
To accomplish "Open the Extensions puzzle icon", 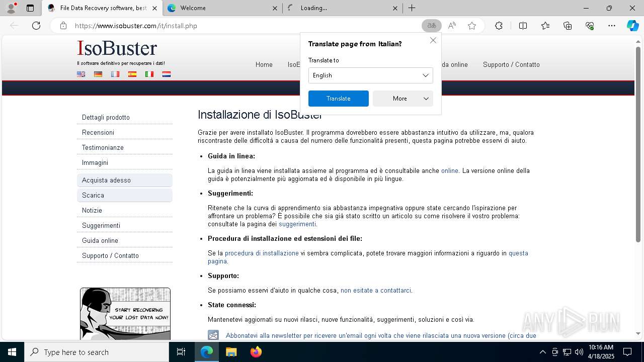I will (x=499, y=26).
